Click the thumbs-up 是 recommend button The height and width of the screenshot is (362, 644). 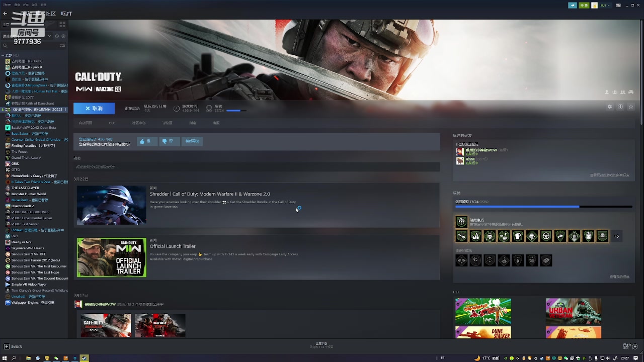[147, 141]
